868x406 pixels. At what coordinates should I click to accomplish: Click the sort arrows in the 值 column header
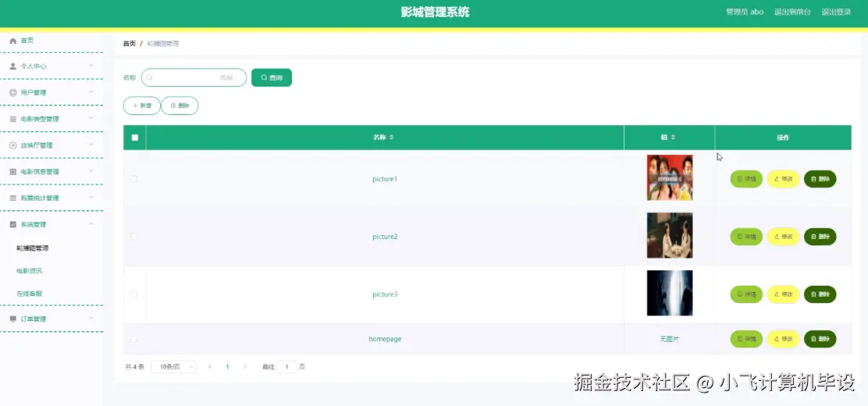tap(673, 137)
